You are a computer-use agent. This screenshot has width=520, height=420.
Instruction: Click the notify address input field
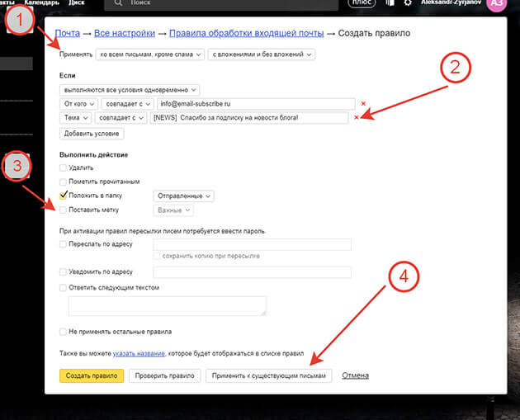click(x=252, y=272)
